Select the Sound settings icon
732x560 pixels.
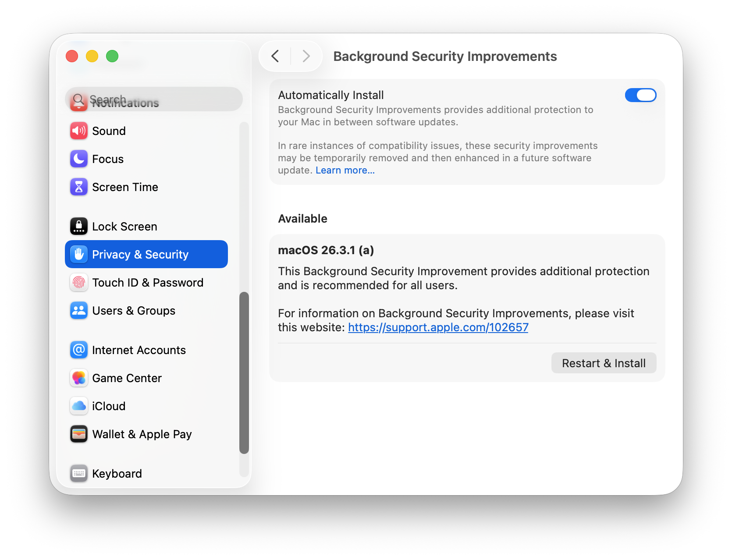click(x=78, y=131)
